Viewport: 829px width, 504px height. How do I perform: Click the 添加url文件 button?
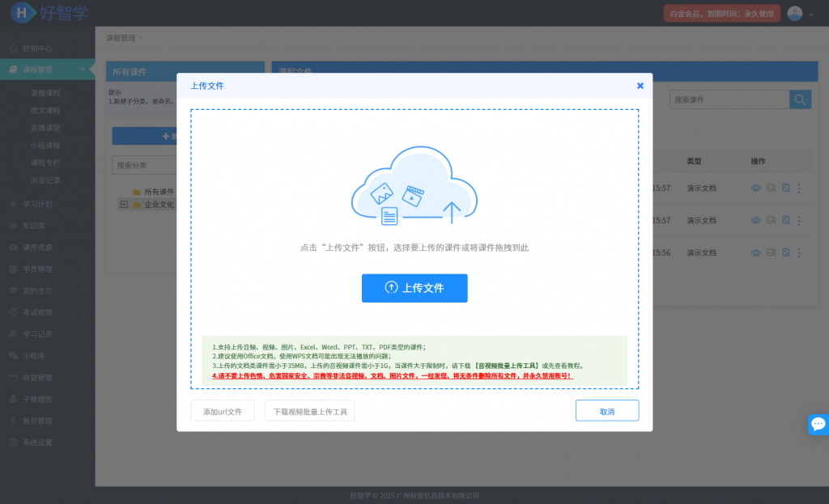[222, 411]
